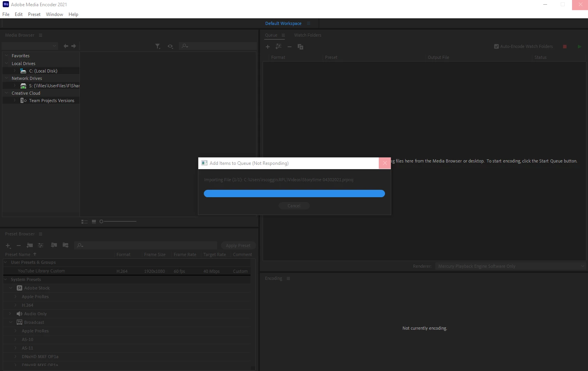Open the Encoding panel menu icon
The image size is (588, 371).
pyautogui.click(x=288, y=278)
